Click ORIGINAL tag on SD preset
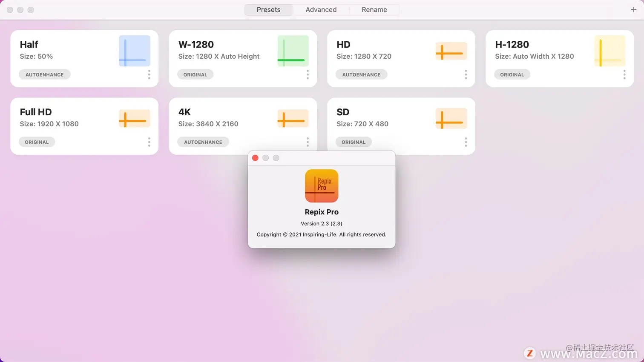Viewport: 644px width, 362px height. point(354,142)
